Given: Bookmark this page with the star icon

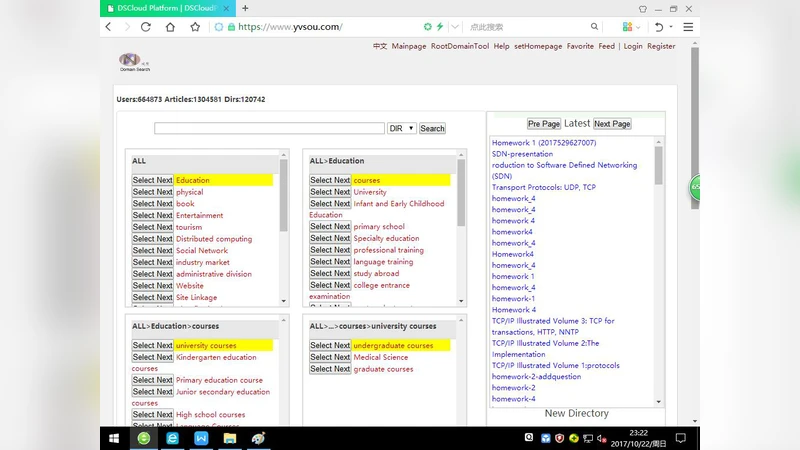Looking at the screenshot, I should (x=195, y=27).
